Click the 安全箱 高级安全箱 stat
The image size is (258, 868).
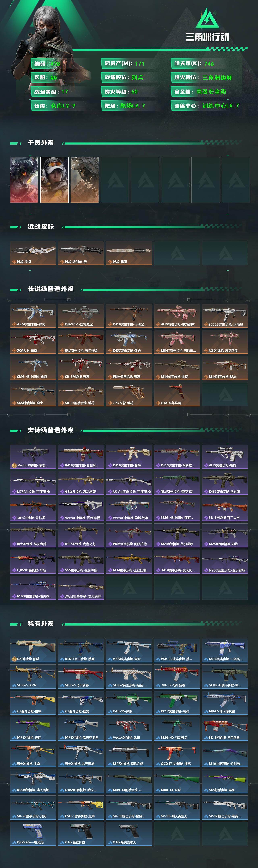[x=200, y=92]
